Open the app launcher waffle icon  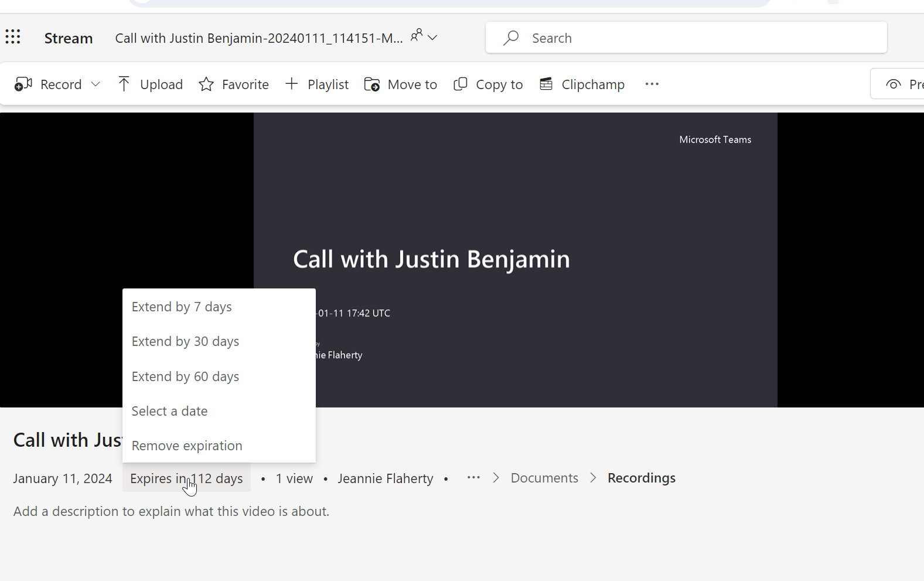(x=13, y=38)
